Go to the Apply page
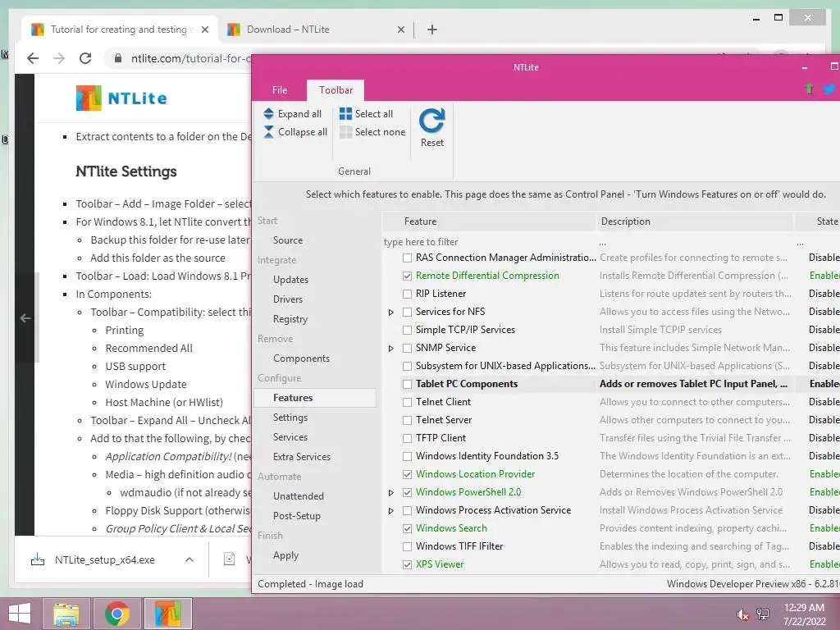The image size is (840, 630). pyautogui.click(x=285, y=555)
